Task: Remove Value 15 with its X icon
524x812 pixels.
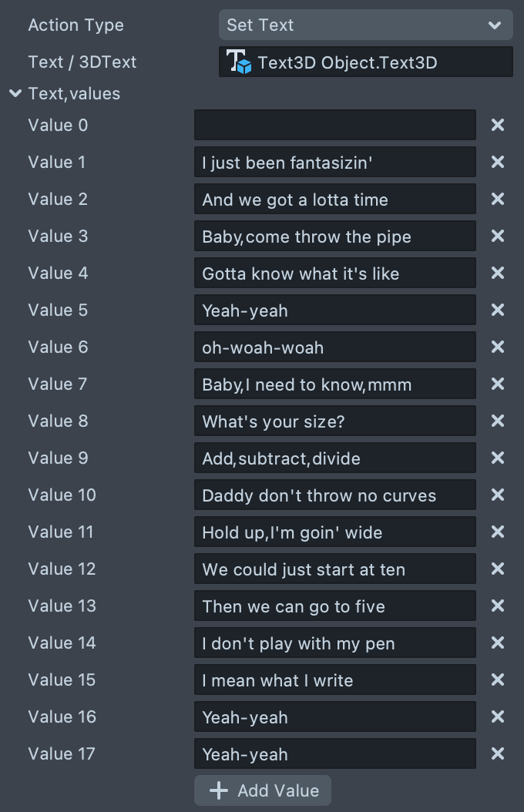Action: pos(498,679)
